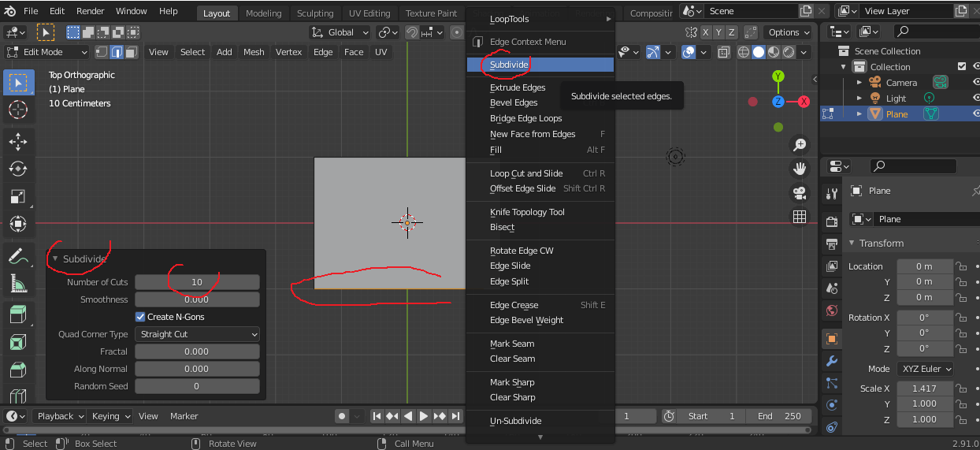
Task: Choose Subdivide from the edge context menu
Action: [509, 65]
